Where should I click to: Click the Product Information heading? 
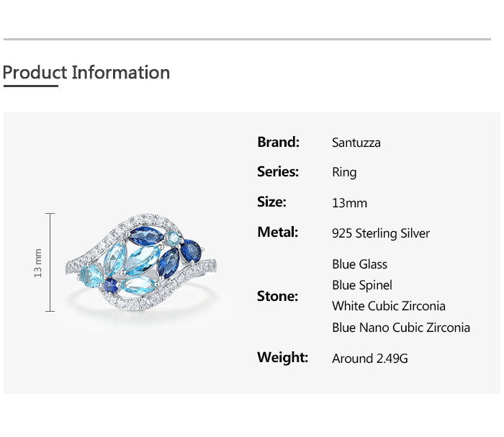(x=86, y=73)
